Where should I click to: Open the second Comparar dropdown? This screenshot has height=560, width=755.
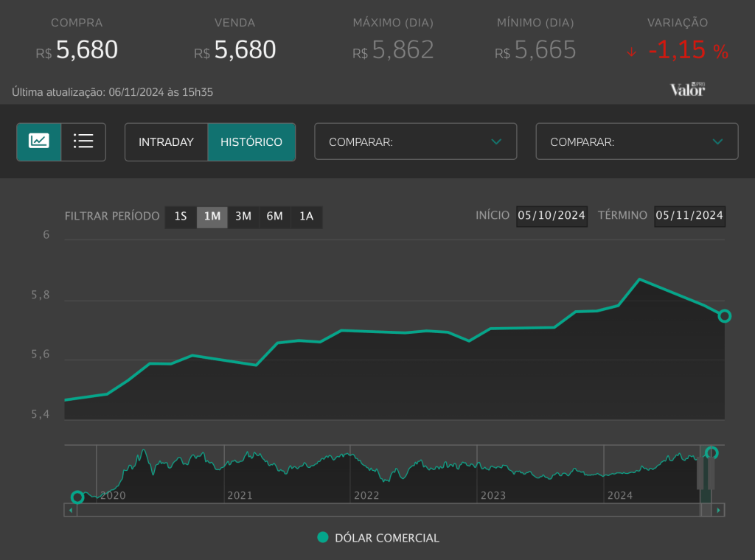coord(636,141)
